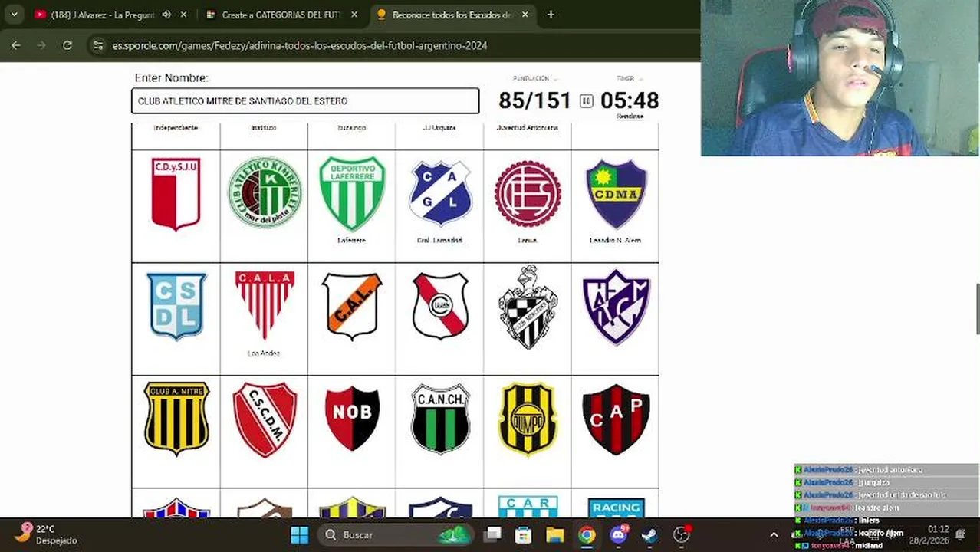Open Google Chrome taskbar icon
This screenshot has height=552, width=980.
coord(587,534)
